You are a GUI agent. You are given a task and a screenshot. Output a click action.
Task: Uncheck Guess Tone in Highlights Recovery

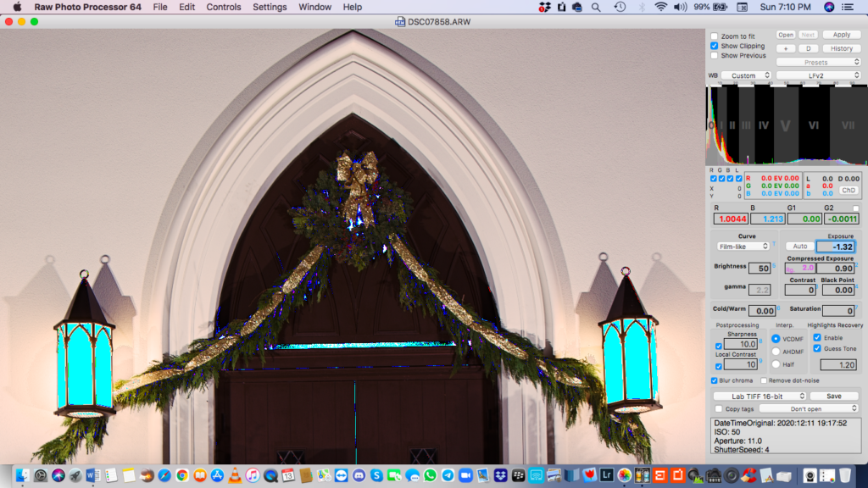(x=817, y=348)
